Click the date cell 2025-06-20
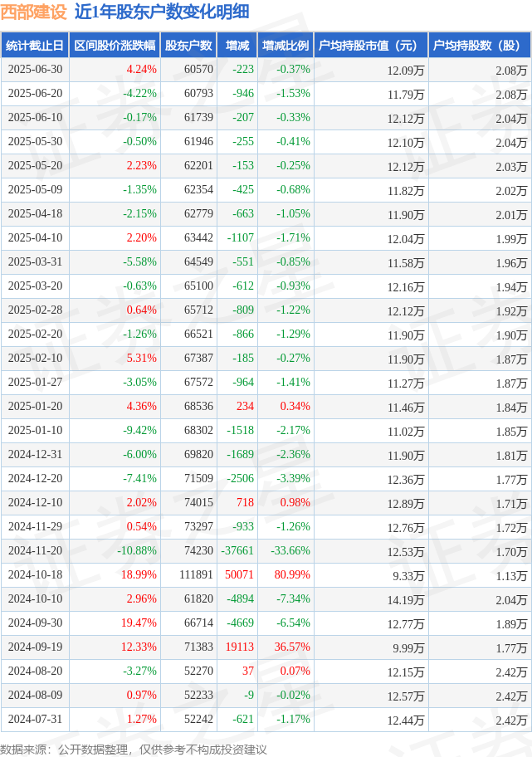The image size is (532, 757). coord(35,94)
